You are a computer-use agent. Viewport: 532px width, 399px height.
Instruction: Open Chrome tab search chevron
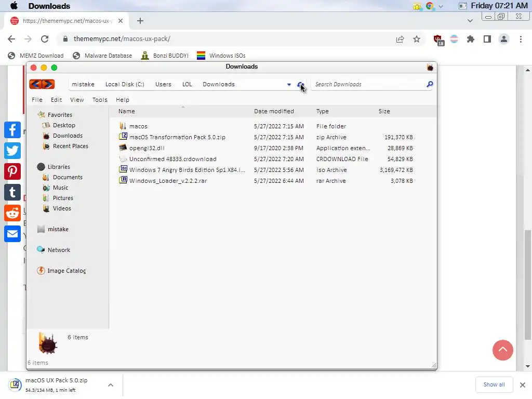click(x=470, y=21)
